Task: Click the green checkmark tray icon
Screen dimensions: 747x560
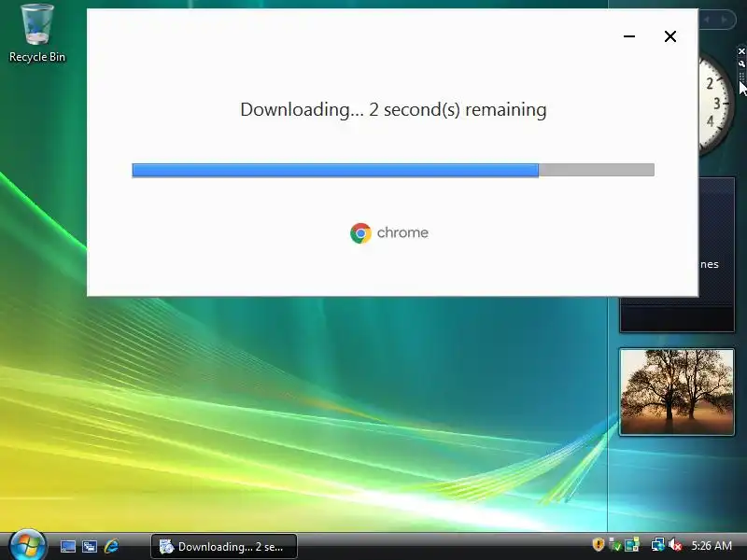Action: click(615, 544)
